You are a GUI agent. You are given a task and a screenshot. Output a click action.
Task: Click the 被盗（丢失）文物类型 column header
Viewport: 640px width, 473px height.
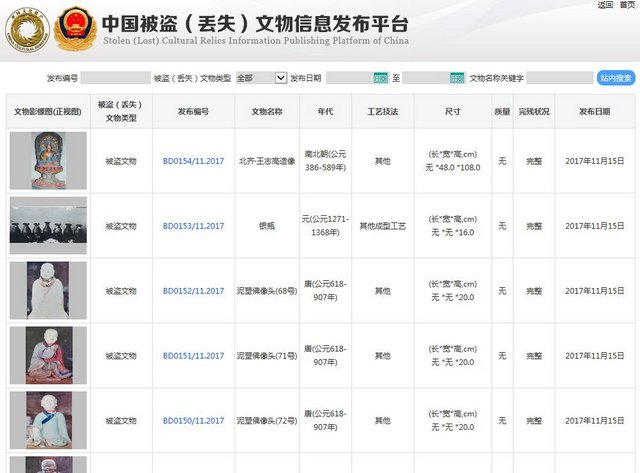point(121,111)
